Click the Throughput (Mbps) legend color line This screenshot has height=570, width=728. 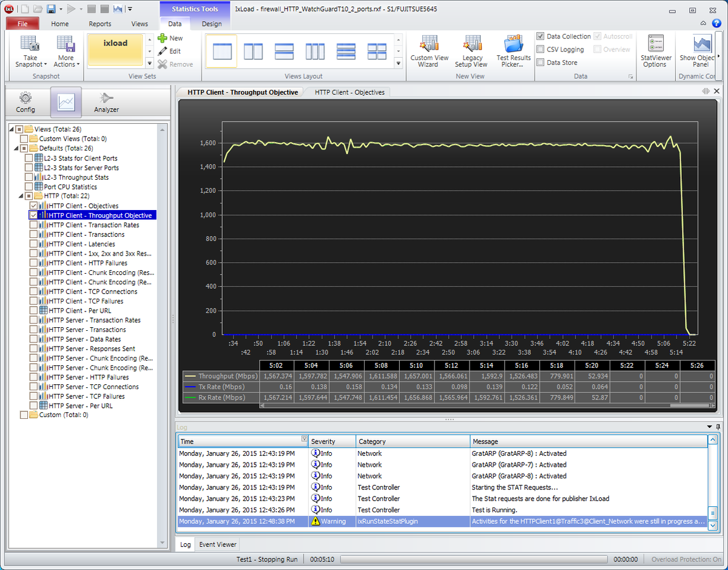tap(189, 376)
